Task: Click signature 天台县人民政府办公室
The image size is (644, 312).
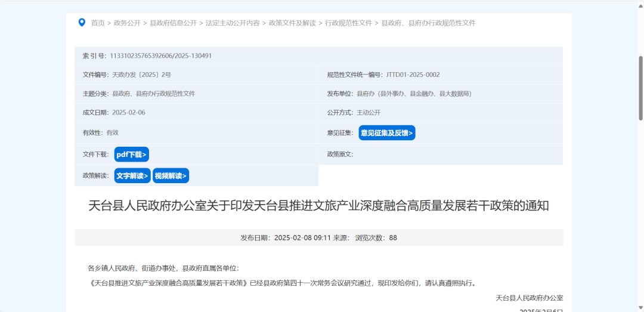Action: [x=529, y=298]
